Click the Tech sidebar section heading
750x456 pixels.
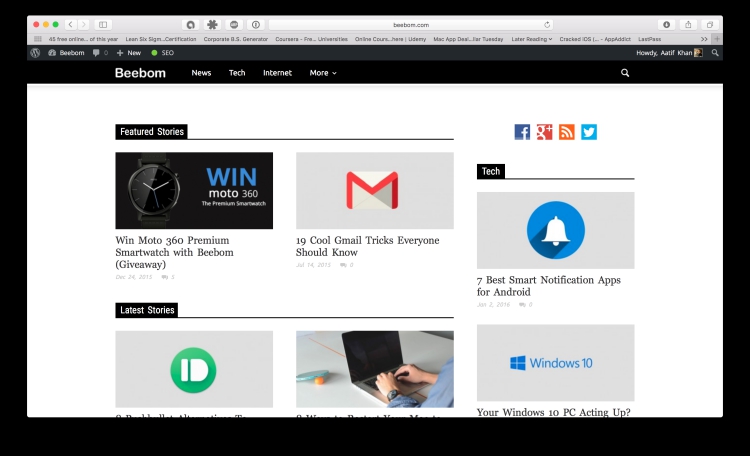(x=491, y=171)
